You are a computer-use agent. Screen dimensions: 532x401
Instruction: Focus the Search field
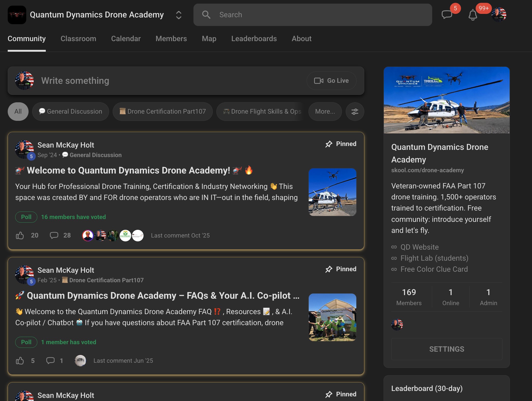[313, 15]
